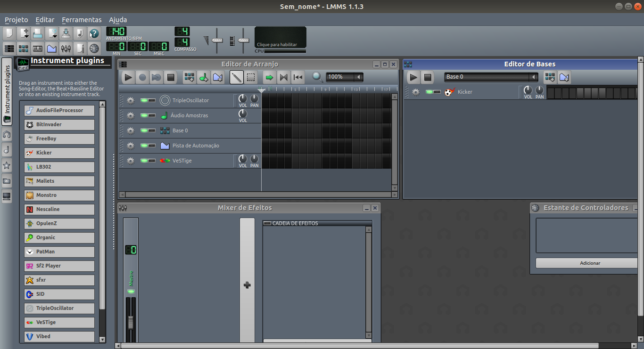Select edit/selection mode in Editor de Arranjo
This screenshot has height=349, width=644.
[251, 77]
